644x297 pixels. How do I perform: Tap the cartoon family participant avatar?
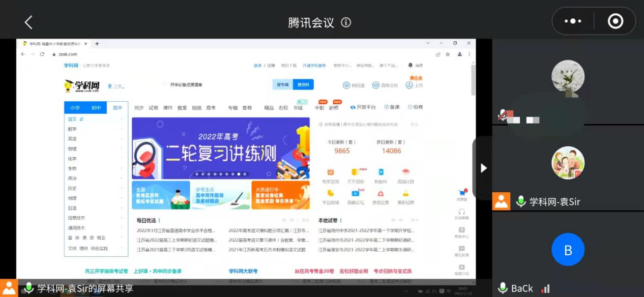(x=568, y=163)
